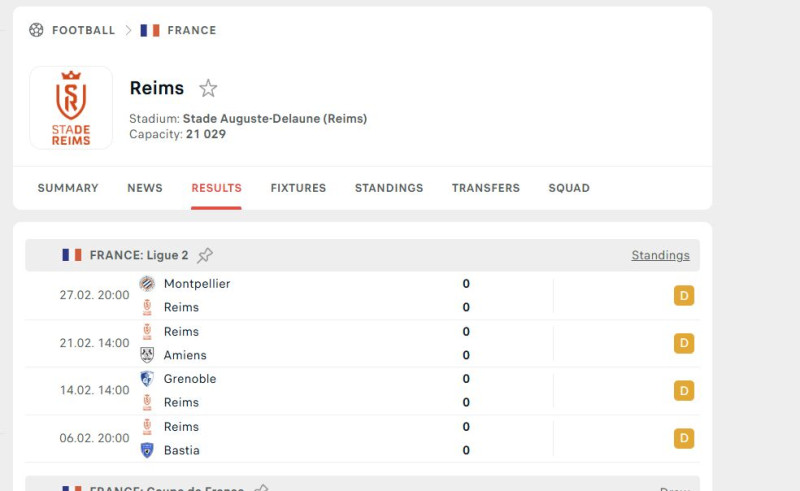The width and height of the screenshot is (800, 491).
Task: Open the Fixtures tab
Action: (298, 188)
